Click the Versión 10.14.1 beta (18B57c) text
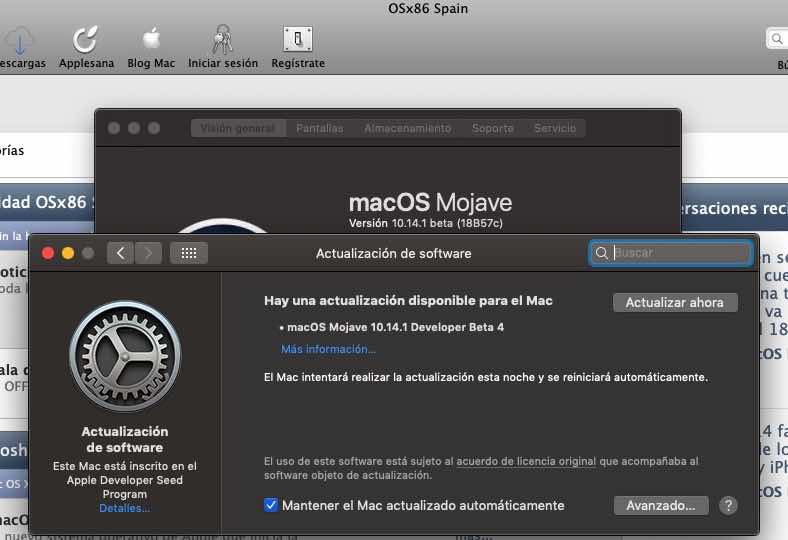 pyautogui.click(x=426, y=223)
